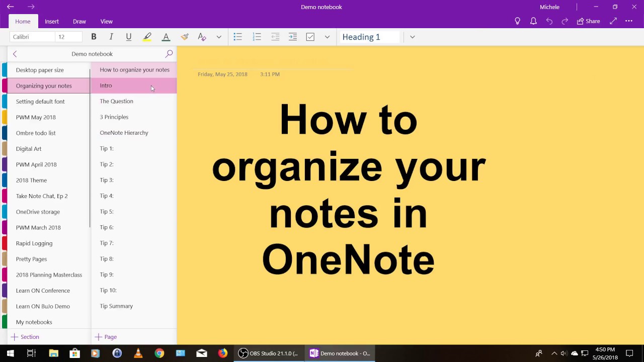The image size is (644, 362).
Task: Apply red font color
Action: click(x=166, y=37)
